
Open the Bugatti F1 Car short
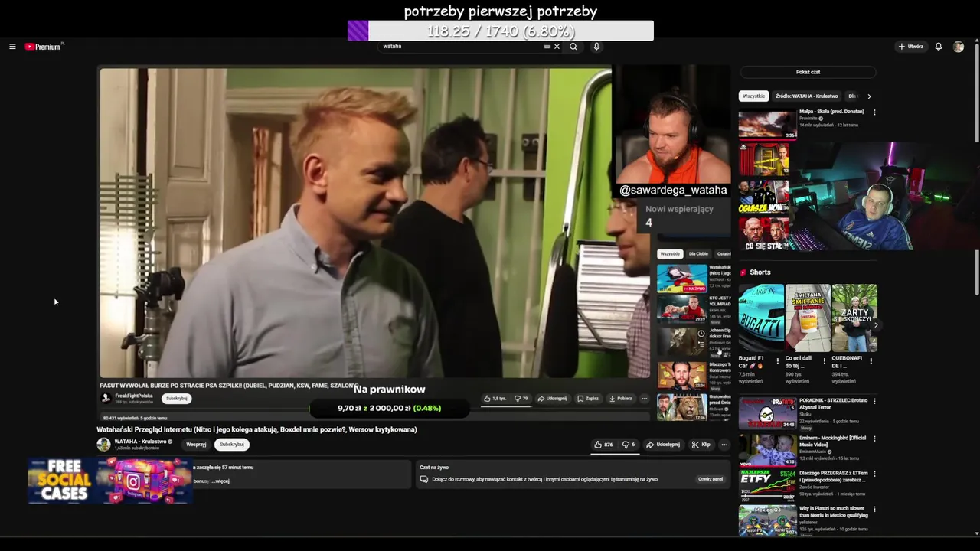[761, 318]
